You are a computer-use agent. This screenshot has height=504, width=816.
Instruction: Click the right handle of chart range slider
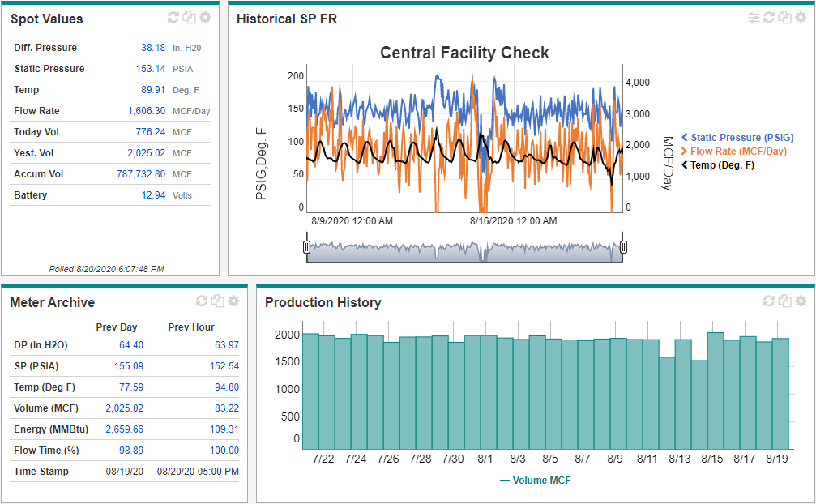point(623,247)
